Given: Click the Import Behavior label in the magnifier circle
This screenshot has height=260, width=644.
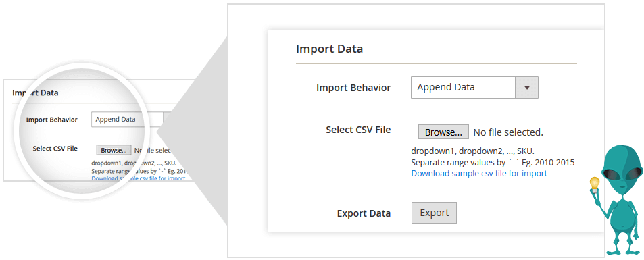Looking at the screenshot, I should (x=52, y=120).
